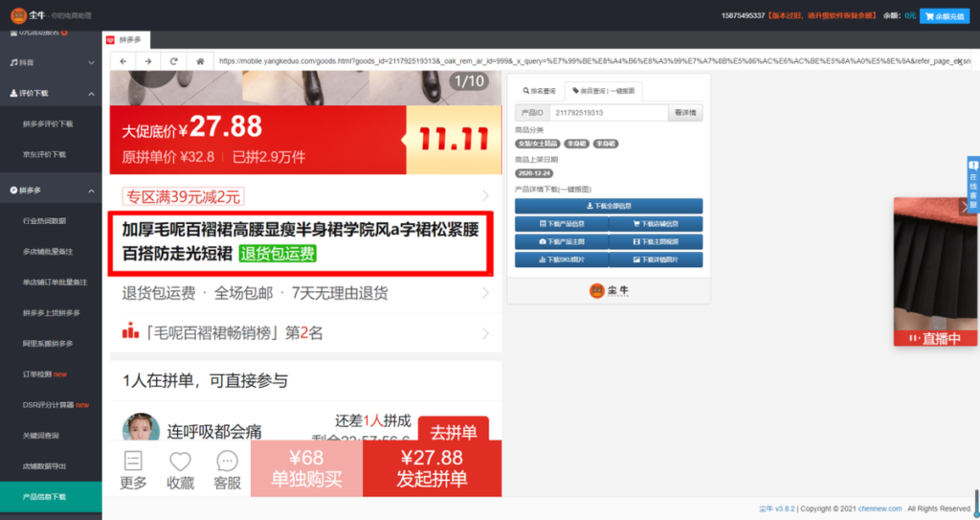
Task: Collapse the 拼多多 sidebar section
Action: [x=51, y=191]
